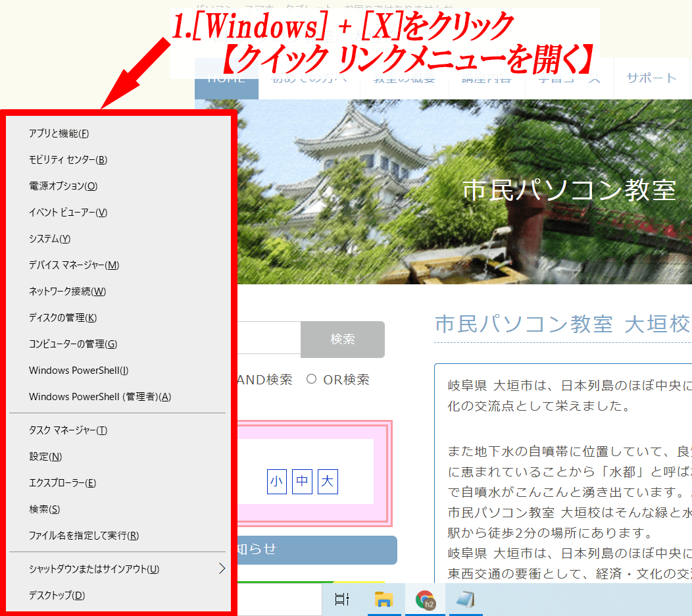Viewport: 692px width, 616px height.
Task: Set font size to 大
Action: tap(328, 482)
